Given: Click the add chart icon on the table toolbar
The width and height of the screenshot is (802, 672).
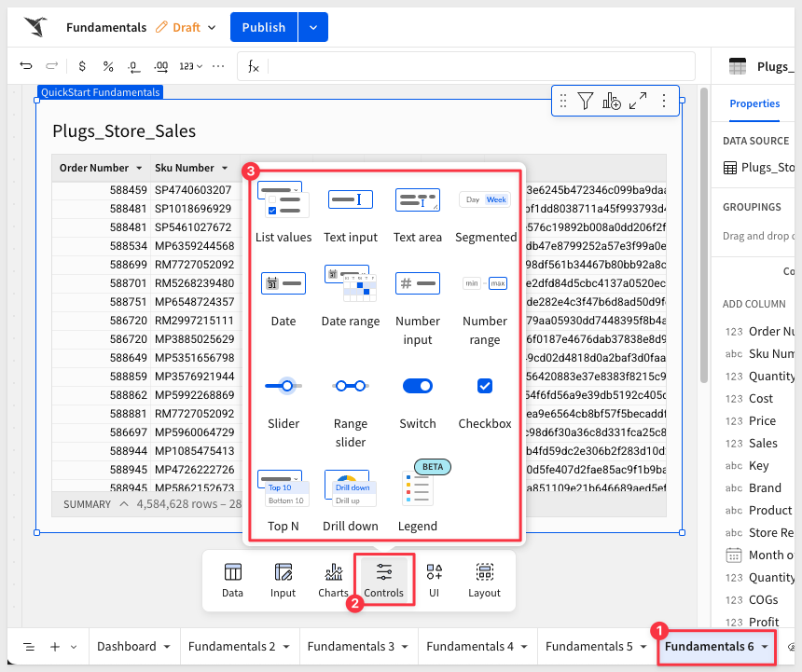Looking at the screenshot, I should pos(612,102).
